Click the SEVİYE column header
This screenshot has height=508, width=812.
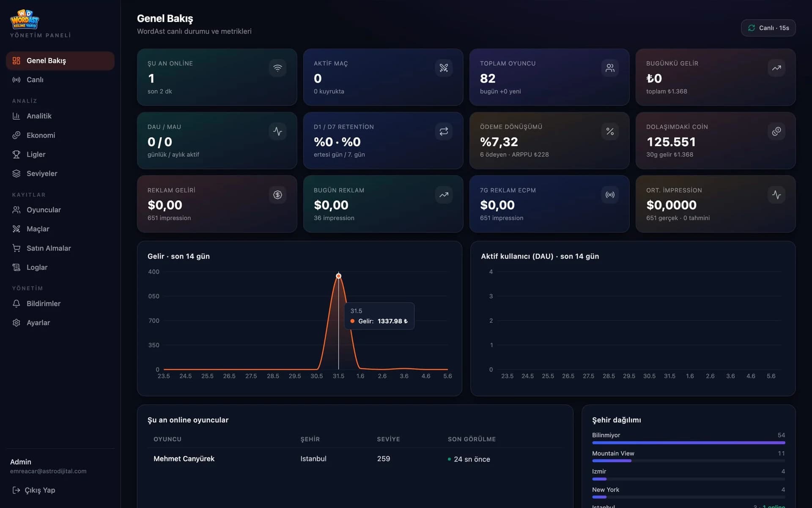point(388,439)
